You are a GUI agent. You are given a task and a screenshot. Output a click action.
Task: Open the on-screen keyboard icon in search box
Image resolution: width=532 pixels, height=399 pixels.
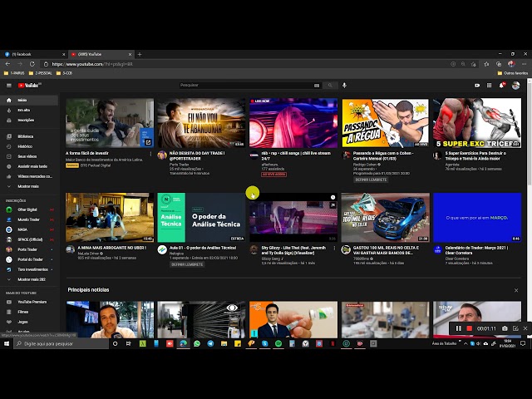317,86
